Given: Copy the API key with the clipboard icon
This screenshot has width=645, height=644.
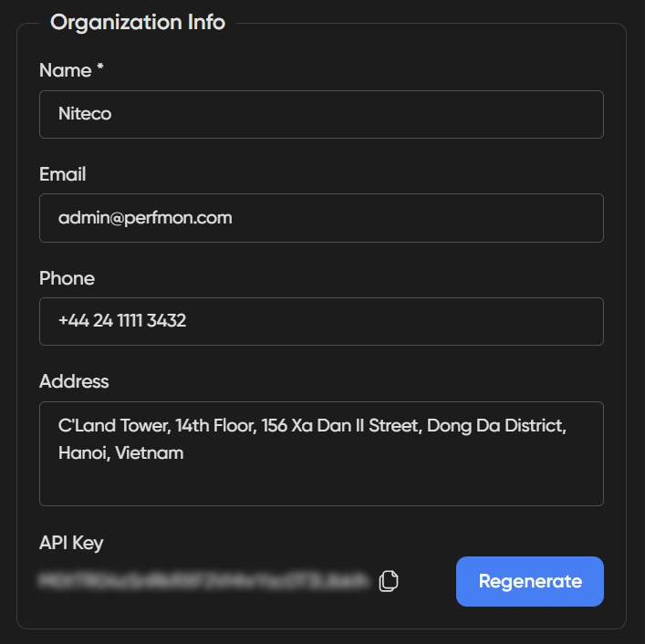Looking at the screenshot, I should pos(389,581).
